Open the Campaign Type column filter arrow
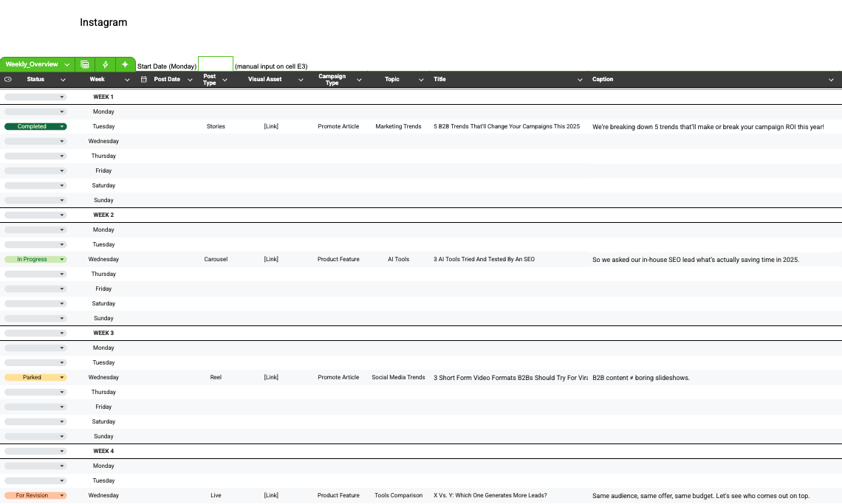The height and width of the screenshot is (504, 842). [x=359, y=80]
